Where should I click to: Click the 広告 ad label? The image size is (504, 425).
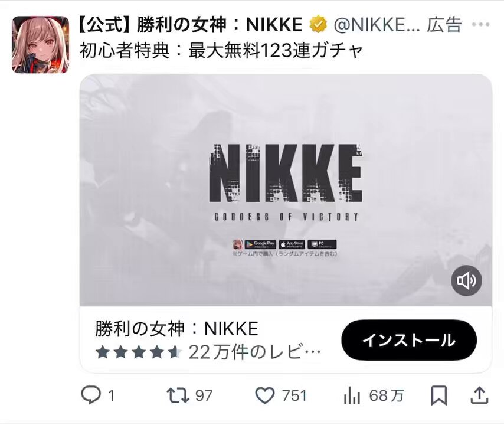pos(444,24)
